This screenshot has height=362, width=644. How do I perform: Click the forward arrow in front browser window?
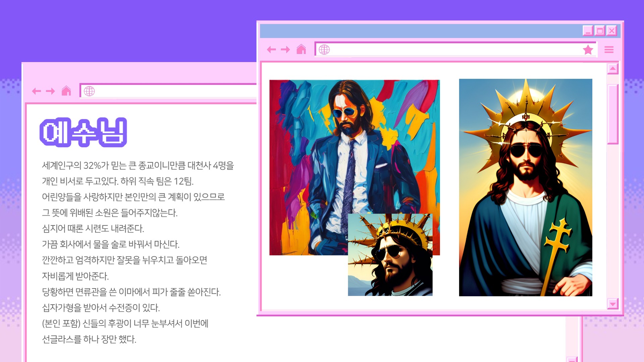pyautogui.click(x=285, y=50)
